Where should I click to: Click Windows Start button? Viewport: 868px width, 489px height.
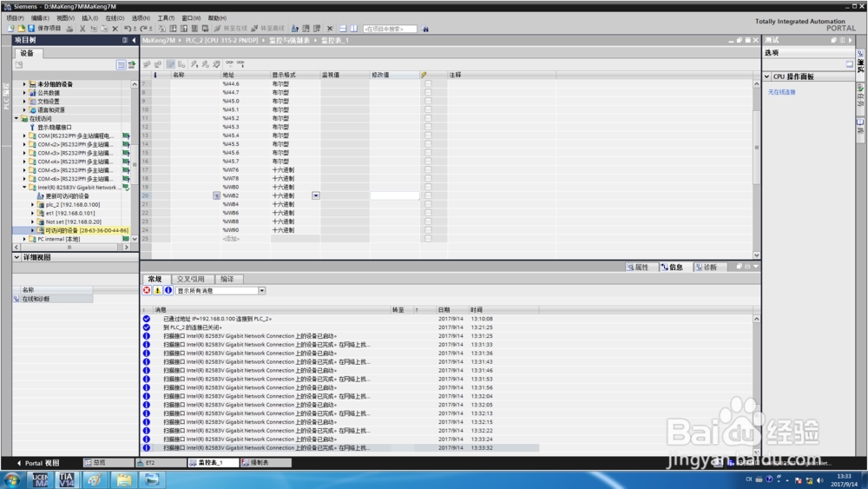11,479
